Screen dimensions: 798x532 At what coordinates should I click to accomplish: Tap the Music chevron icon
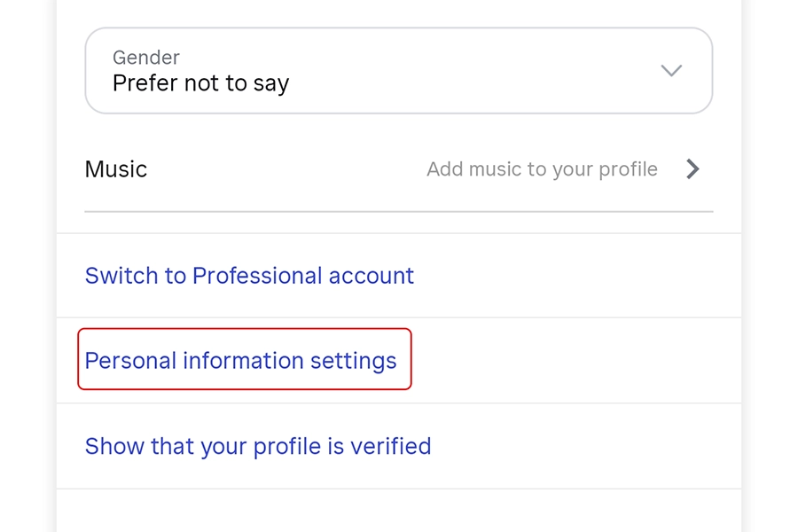click(693, 169)
